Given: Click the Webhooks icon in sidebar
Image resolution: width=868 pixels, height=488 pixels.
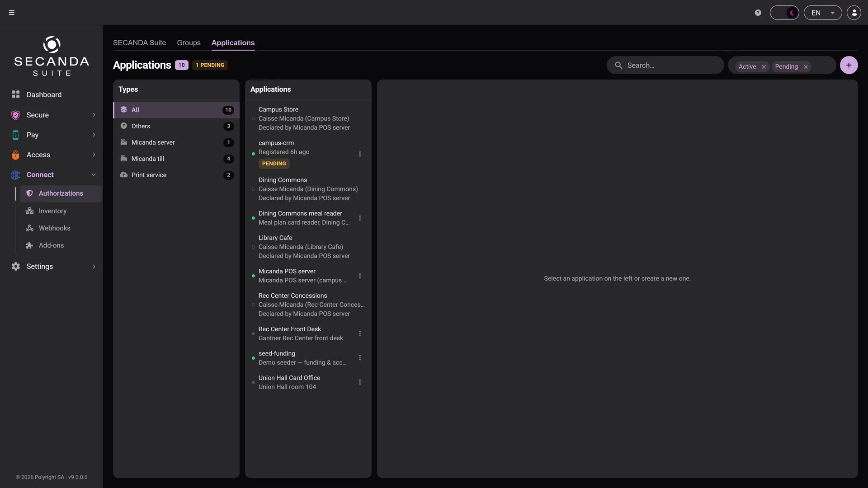Looking at the screenshot, I should 30,228.
